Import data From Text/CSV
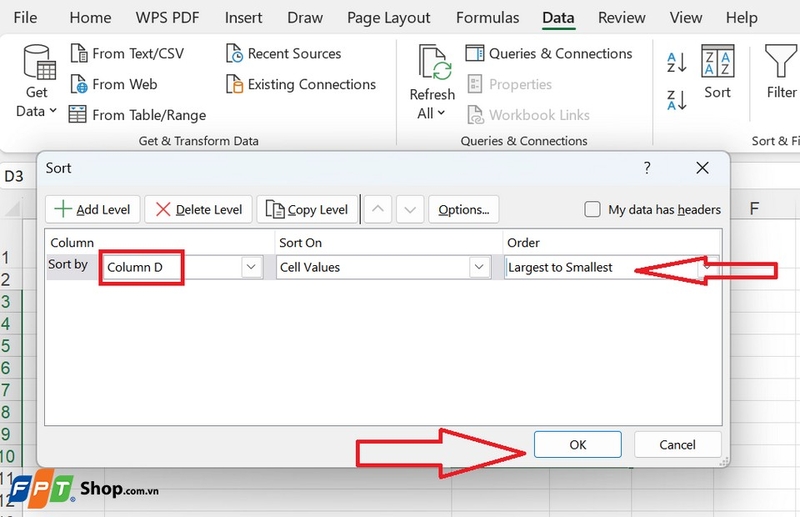This screenshot has width=800, height=517. pyautogui.click(x=127, y=53)
